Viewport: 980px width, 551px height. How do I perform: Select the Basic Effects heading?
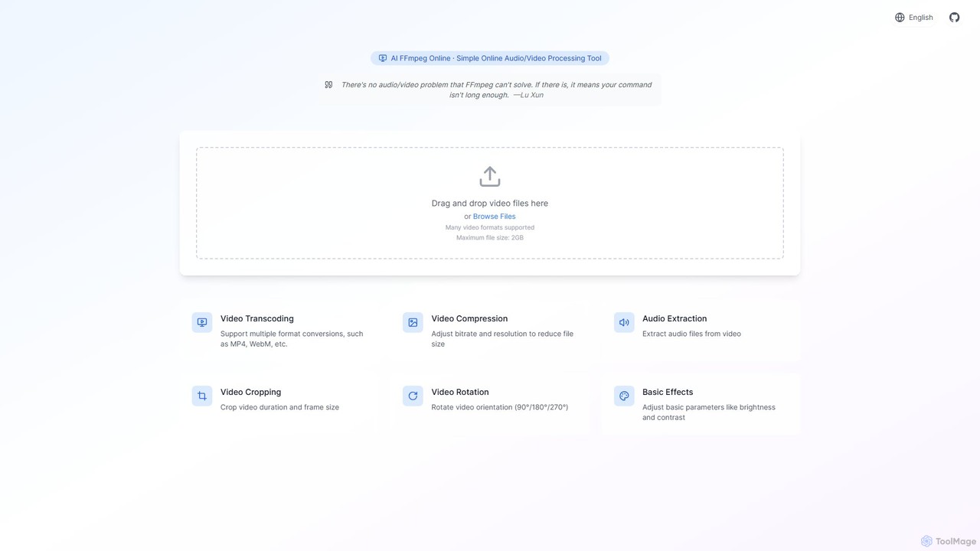[668, 392]
